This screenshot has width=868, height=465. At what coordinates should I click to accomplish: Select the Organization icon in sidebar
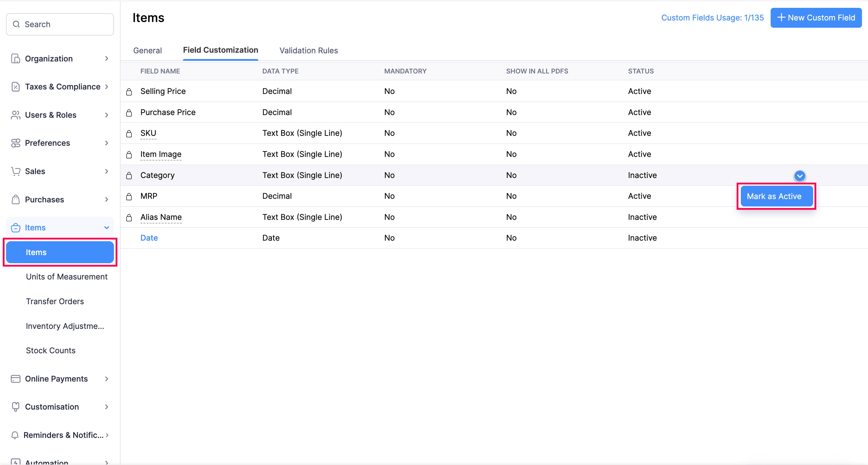pos(15,58)
